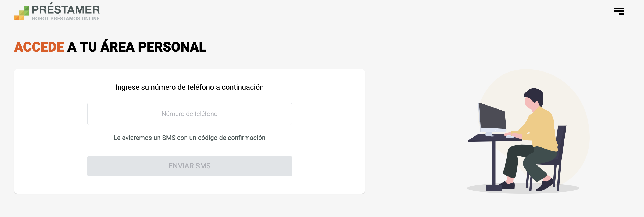
Task: Click the SMS confirmation code note
Action: click(189, 138)
